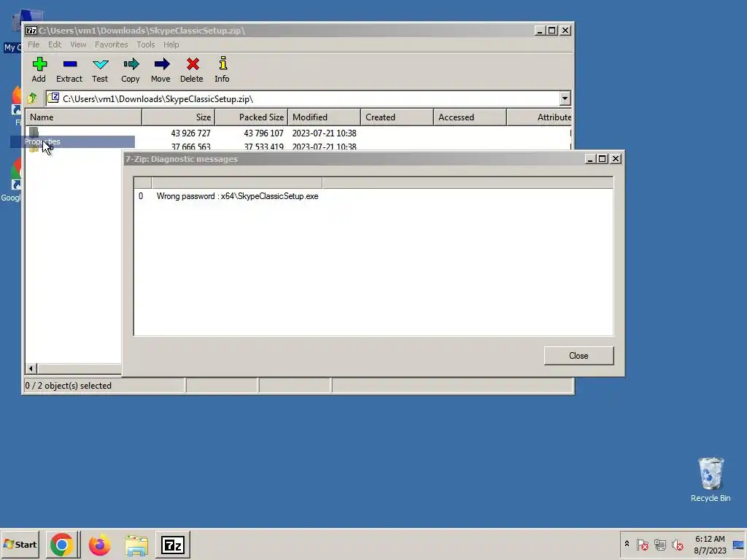Click size value 43 926 727

(190, 133)
